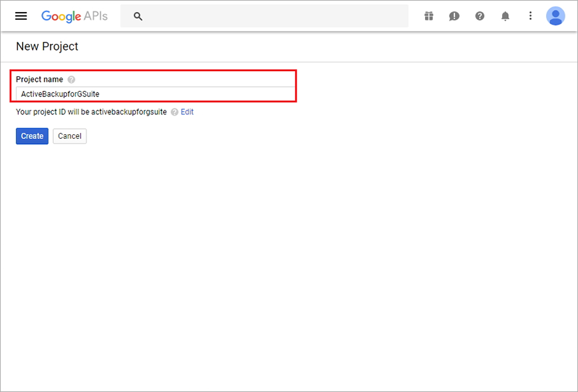The image size is (578, 392).
Task: Click the New Project heading
Action: 47,47
